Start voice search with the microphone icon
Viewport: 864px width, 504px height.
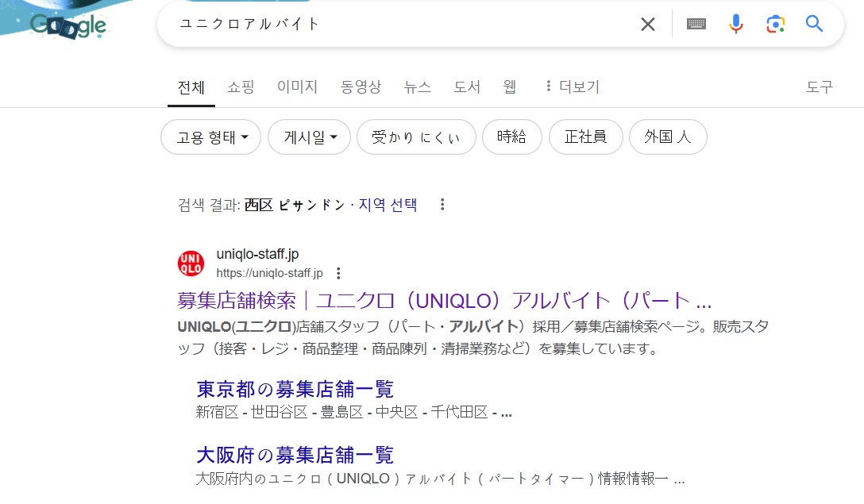click(x=735, y=25)
